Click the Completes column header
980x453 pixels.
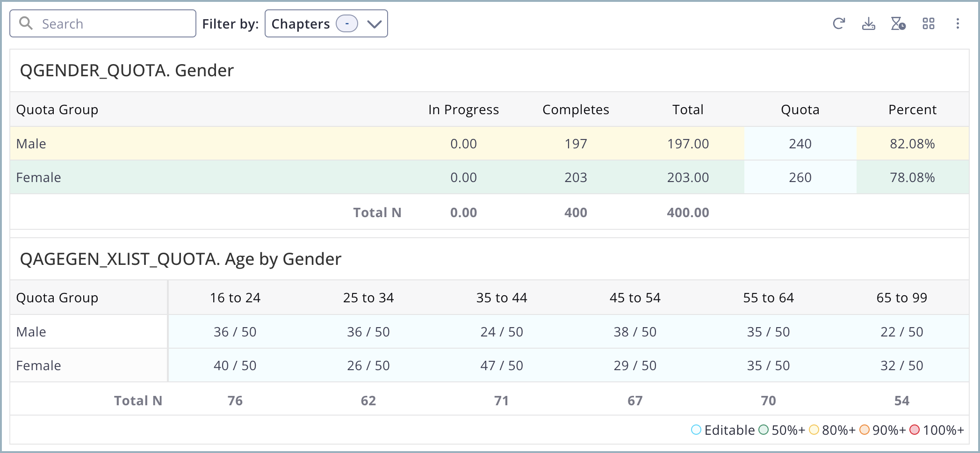575,110
